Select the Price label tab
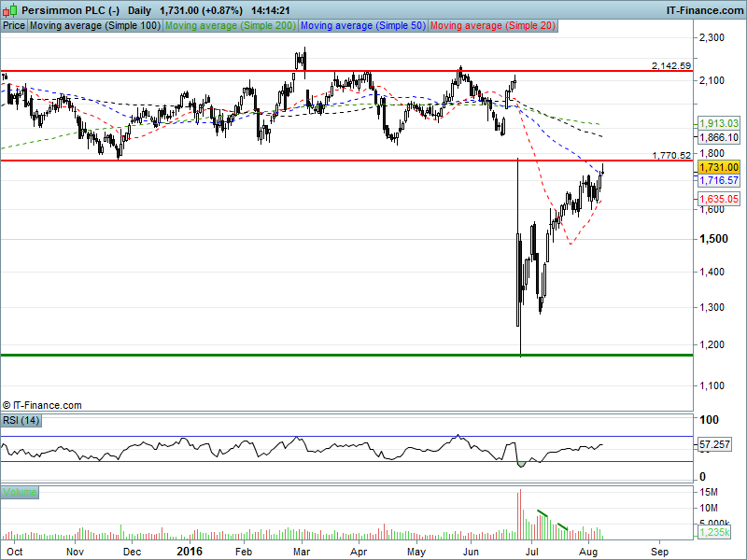The image size is (747, 560). pyautogui.click(x=14, y=26)
